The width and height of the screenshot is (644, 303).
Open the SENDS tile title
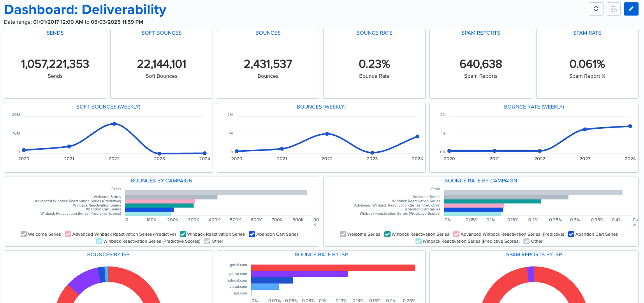(x=55, y=33)
